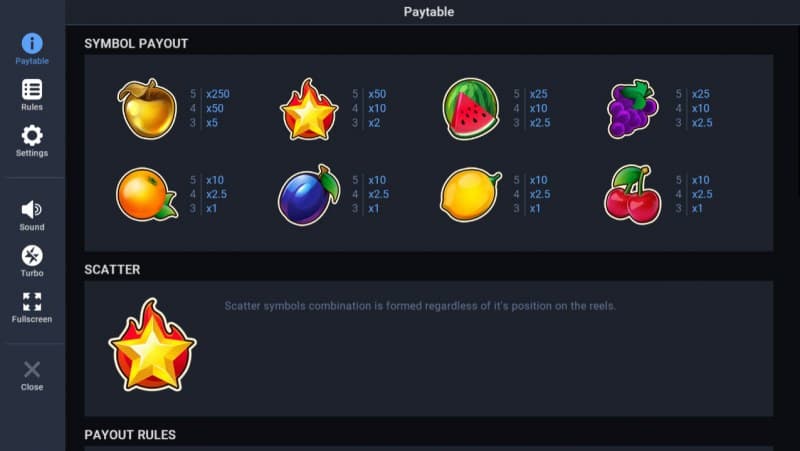
Task: Click the Scatter description text
Action: (x=420, y=305)
